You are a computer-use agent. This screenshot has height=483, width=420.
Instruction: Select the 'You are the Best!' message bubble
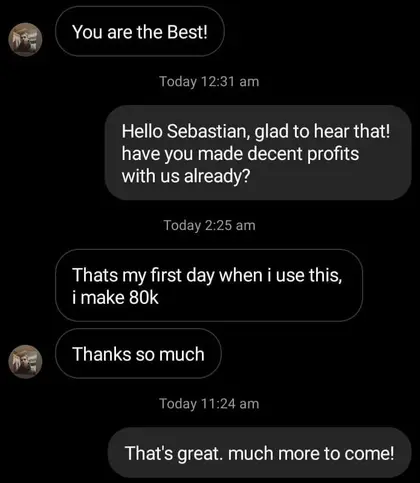click(x=140, y=32)
